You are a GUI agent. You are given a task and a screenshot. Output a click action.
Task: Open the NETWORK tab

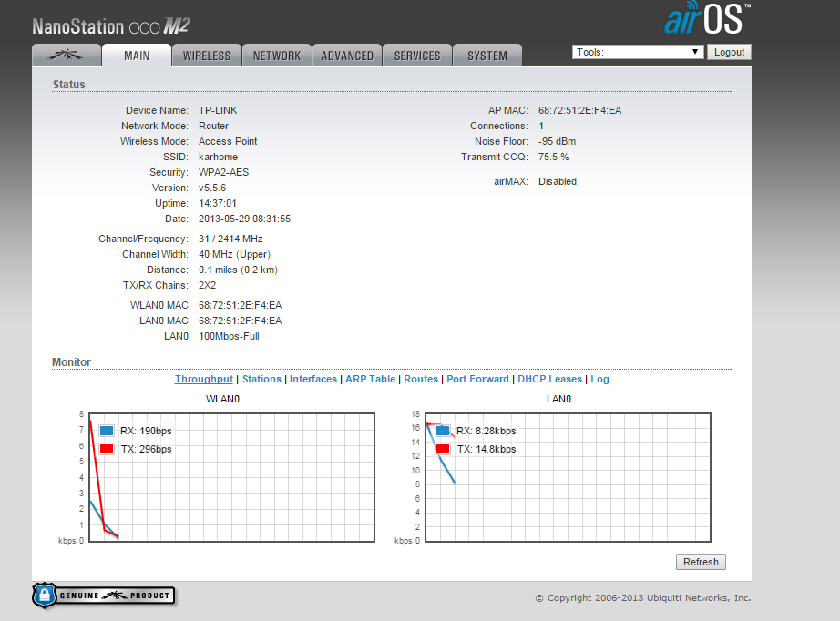pyautogui.click(x=277, y=56)
